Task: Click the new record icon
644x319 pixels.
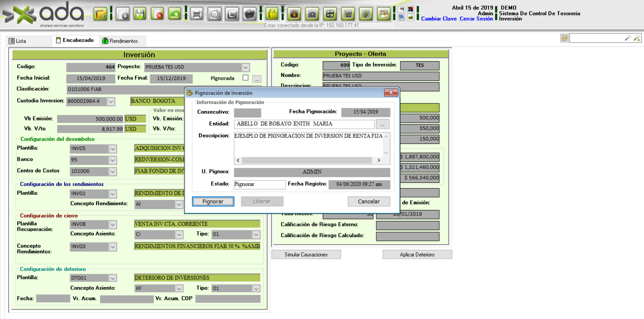Action: (122, 14)
